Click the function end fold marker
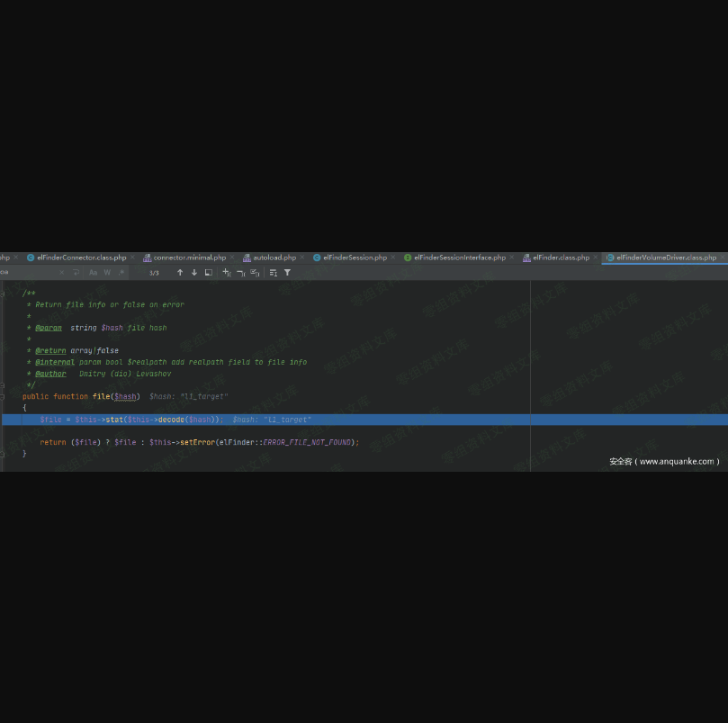 click(x=3, y=454)
